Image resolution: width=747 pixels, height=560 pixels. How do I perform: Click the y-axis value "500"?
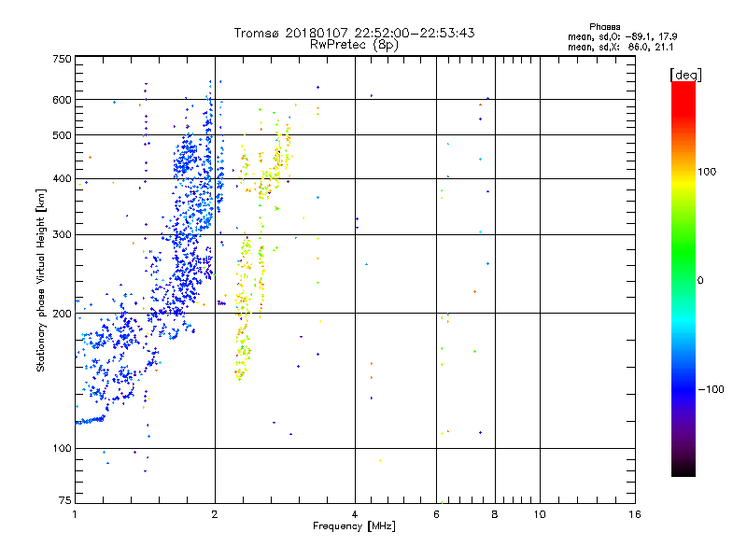62,135
